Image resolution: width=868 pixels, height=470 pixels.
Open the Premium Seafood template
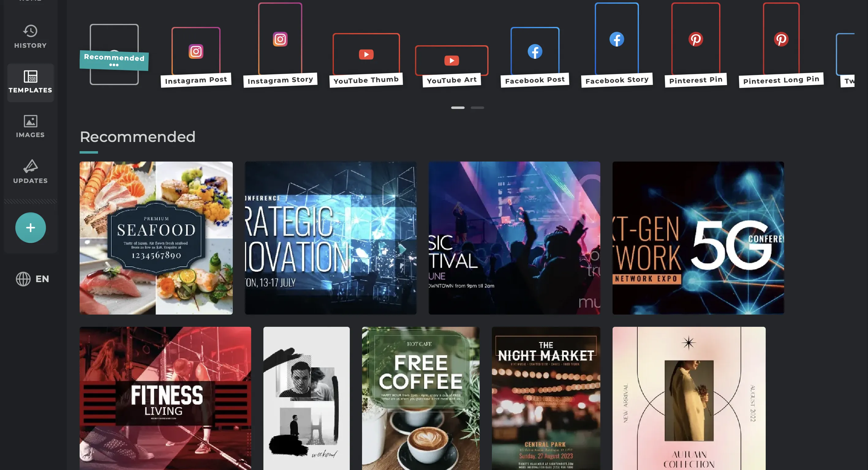[x=156, y=238]
